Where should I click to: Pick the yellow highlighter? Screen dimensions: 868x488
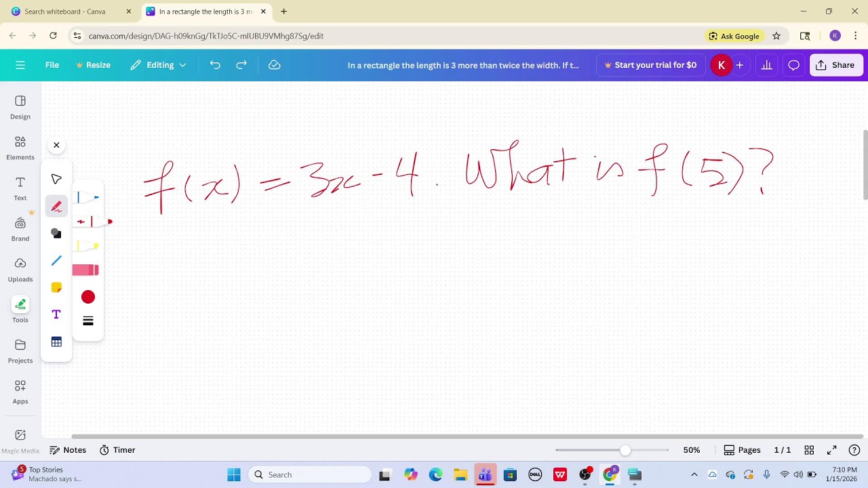[x=87, y=245]
